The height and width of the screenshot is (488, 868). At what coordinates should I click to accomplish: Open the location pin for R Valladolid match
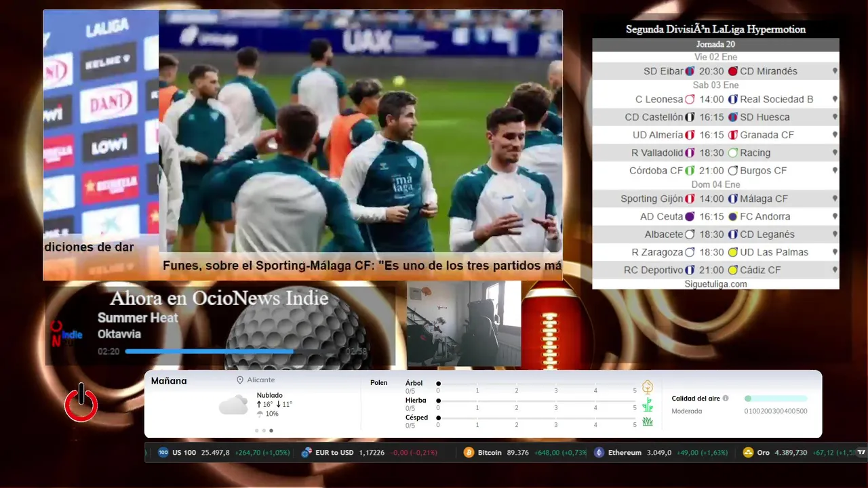tap(835, 153)
